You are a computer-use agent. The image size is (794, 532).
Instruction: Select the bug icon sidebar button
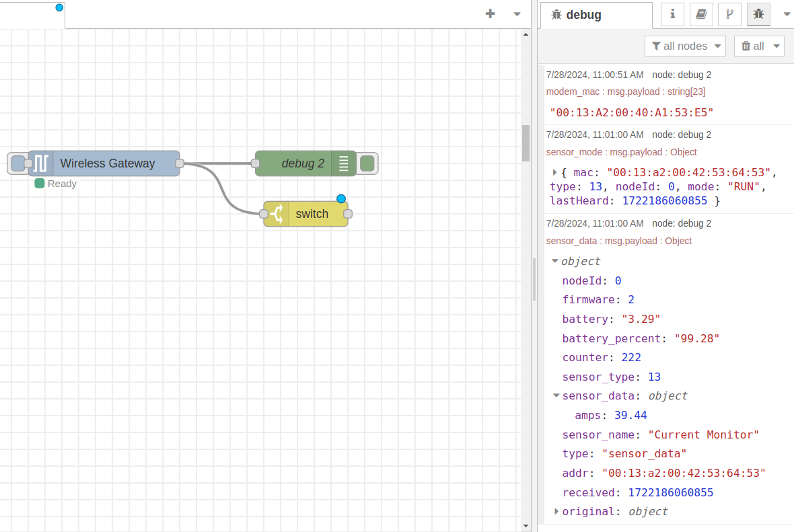point(758,14)
